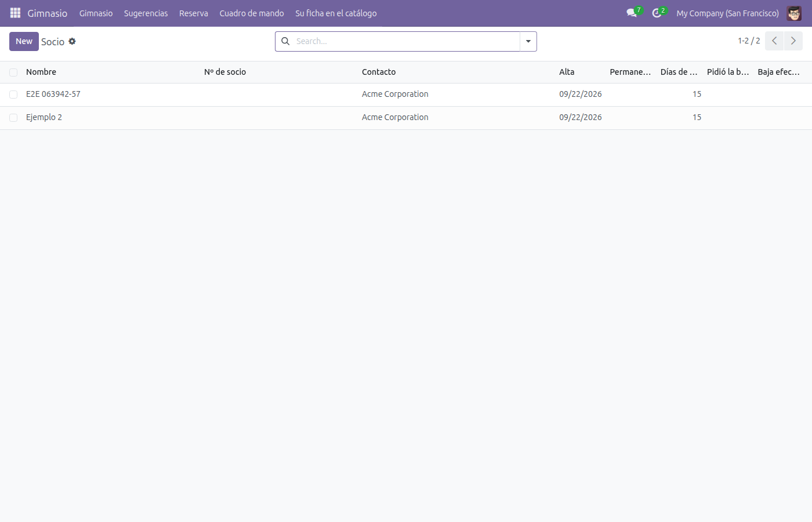Click the value 15 in E2E 063942-57 row
The width and height of the screenshot is (812, 522).
[697, 94]
